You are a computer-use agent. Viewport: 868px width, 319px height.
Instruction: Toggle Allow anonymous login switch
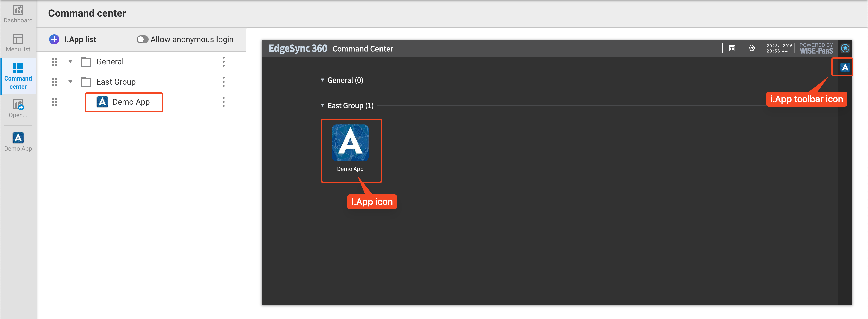pyautogui.click(x=142, y=39)
